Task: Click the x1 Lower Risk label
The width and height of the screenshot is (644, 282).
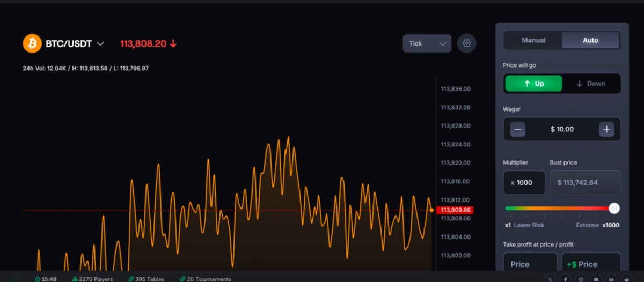Action: coord(525,225)
